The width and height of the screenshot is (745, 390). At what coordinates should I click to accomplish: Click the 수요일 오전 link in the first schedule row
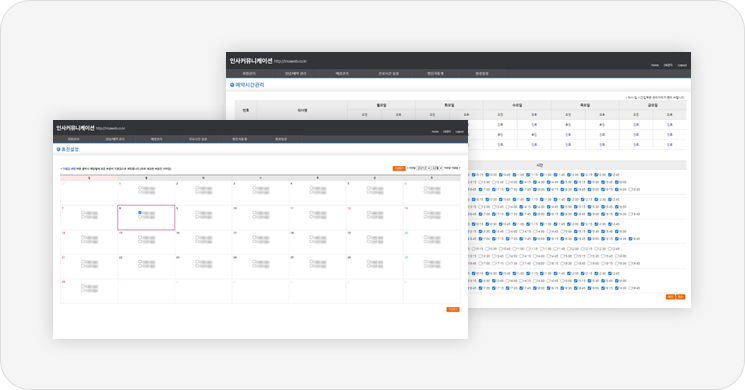[x=500, y=124]
